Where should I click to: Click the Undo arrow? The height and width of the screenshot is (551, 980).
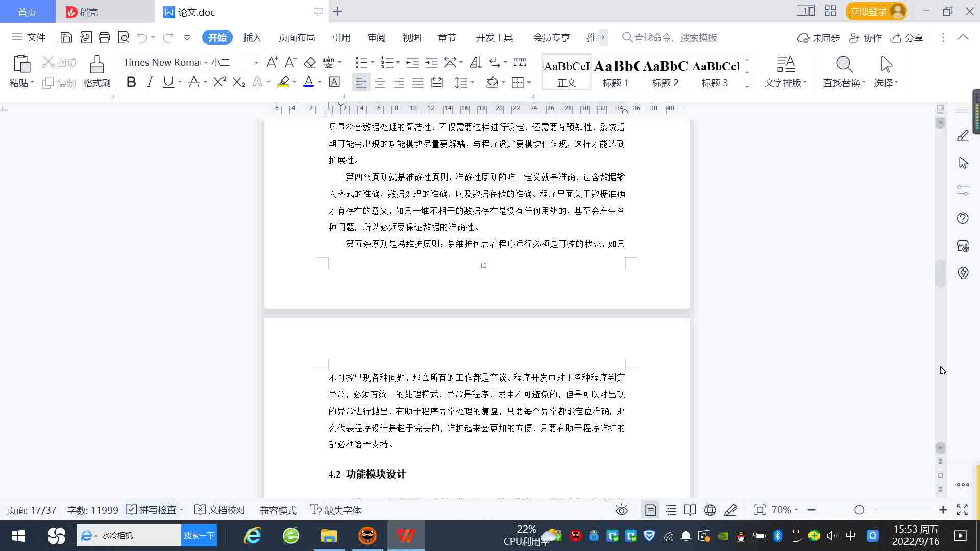click(x=142, y=37)
